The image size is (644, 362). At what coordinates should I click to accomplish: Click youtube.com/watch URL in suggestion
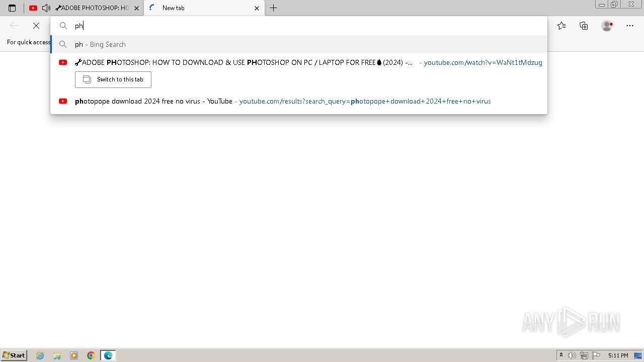[483, 62]
